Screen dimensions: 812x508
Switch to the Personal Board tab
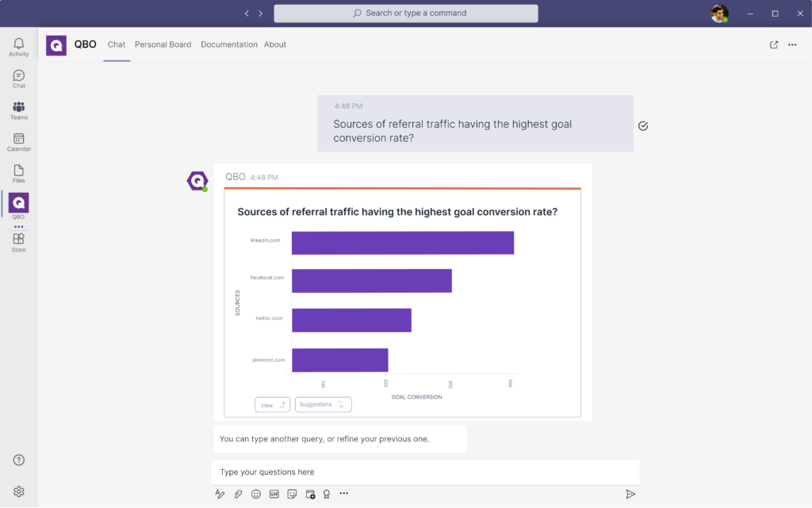click(x=163, y=45)
